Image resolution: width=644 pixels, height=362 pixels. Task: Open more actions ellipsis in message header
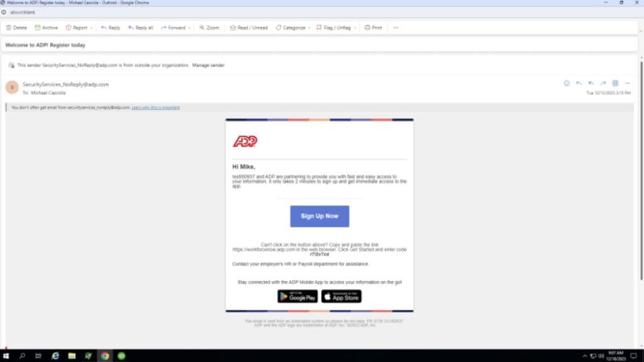coord(627,83)
